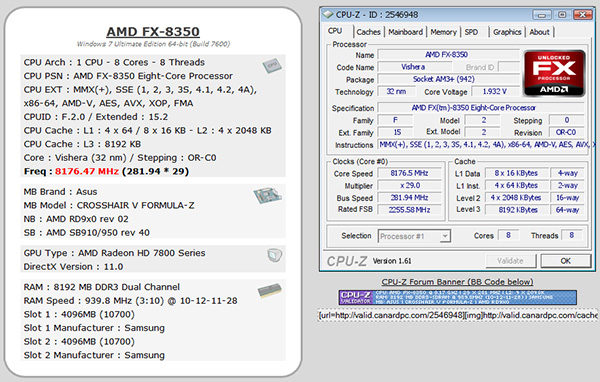Viewport: 600px width, 382px height.
Task: Click the motherboard icon beside MB Brand
Action: (267, 196)
